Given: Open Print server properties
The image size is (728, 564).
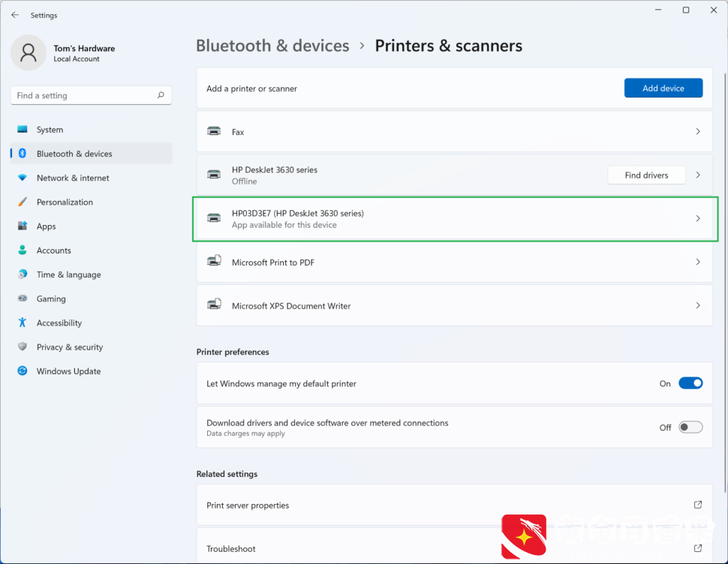Looking at the screenshot, I should tap(455, 505).
